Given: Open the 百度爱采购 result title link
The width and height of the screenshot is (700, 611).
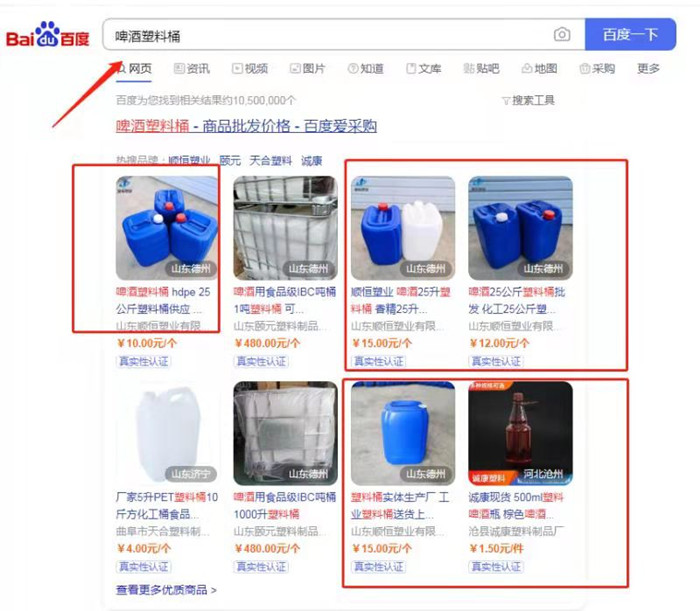Looking at the screenshot, I should pos(246,126).
